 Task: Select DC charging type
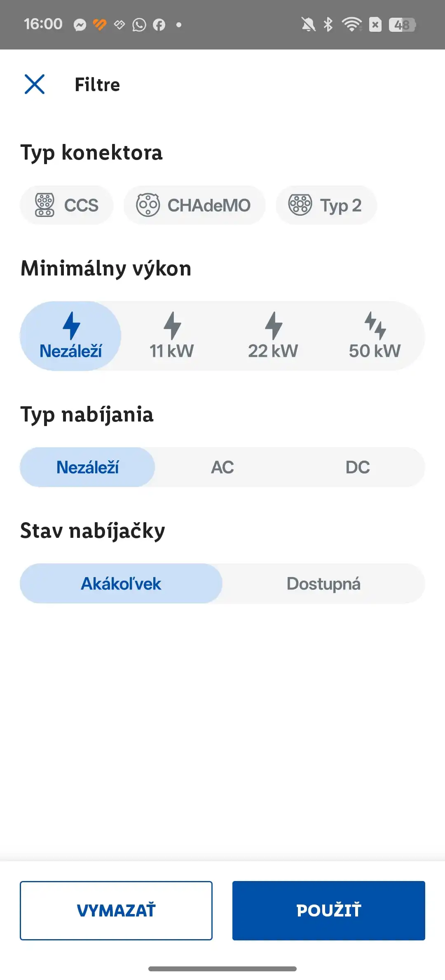click(358, 467)
